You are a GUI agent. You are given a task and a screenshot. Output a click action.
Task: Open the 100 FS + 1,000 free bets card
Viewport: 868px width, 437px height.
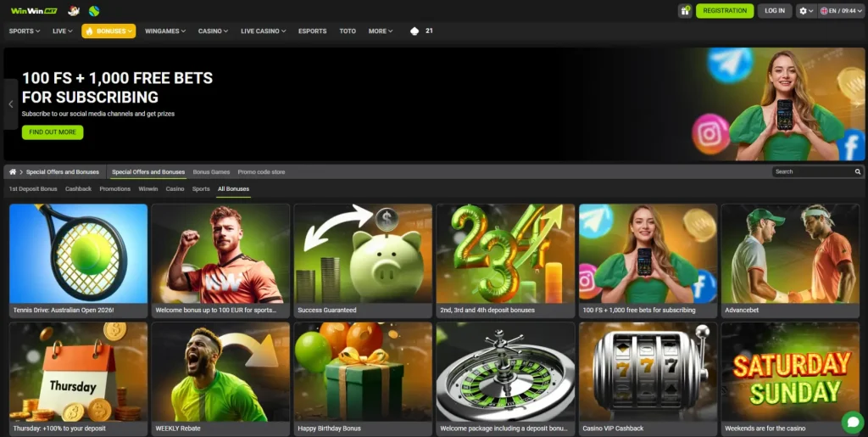pyautogui.click(x=648, y=261)
